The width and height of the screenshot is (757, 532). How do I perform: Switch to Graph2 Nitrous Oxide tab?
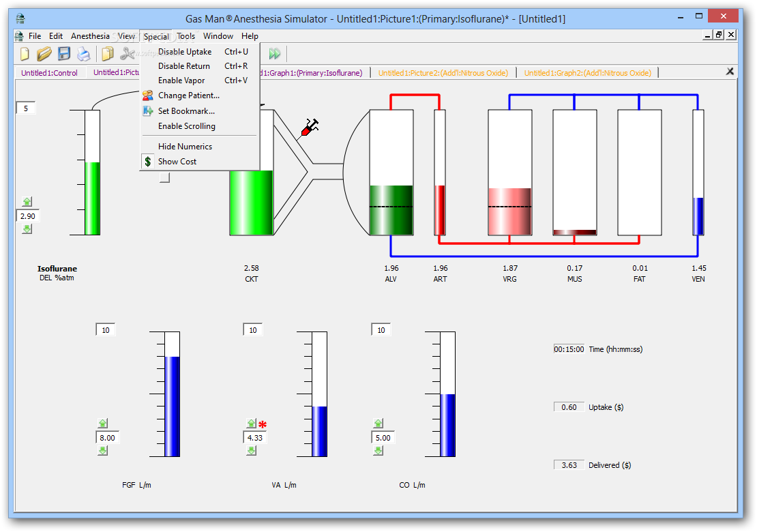click(588, 73)
